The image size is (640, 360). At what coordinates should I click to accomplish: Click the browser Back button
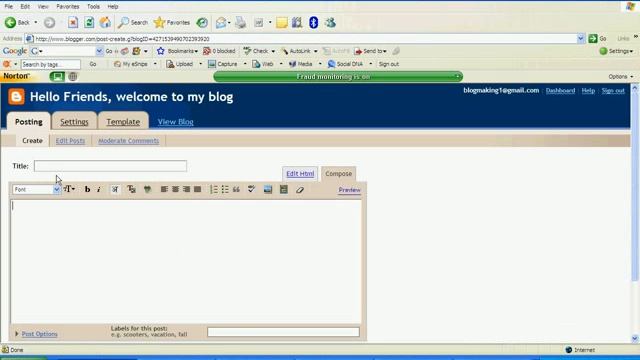click(17, 22)
